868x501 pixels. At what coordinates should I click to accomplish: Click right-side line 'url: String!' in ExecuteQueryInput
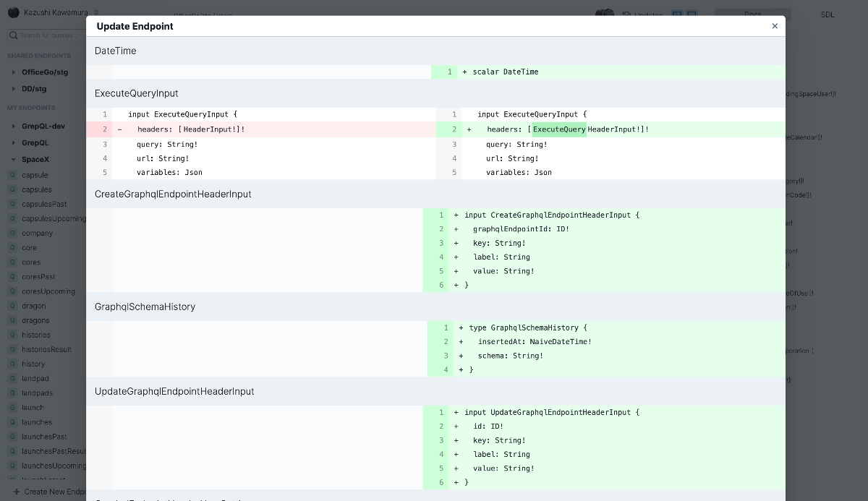pyautogui.click(x=512, y=158)
